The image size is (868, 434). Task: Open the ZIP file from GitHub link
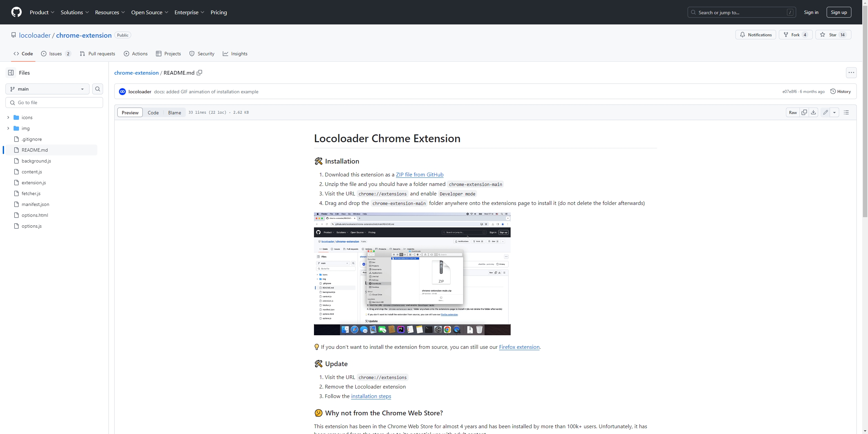[x=419, y=174]
